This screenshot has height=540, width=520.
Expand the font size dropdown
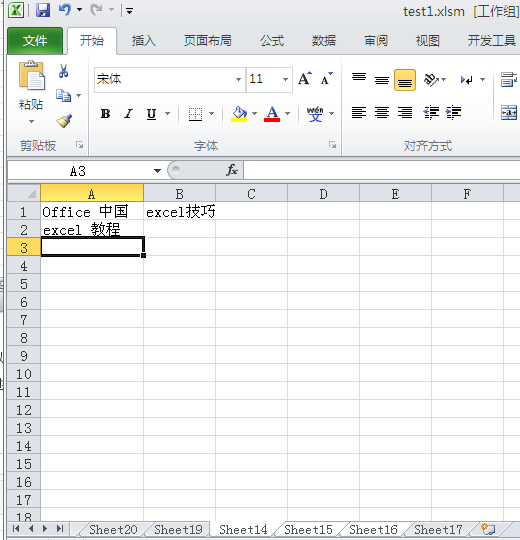[x=285, y=80]
